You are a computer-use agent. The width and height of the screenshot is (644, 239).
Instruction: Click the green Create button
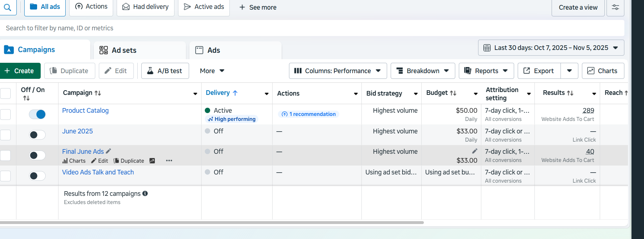tap(20, 71)
